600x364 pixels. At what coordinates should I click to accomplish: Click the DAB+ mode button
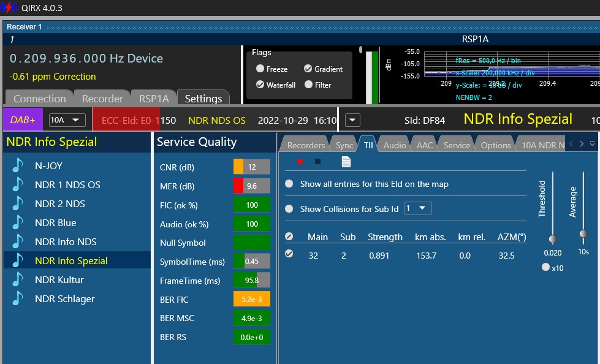(x=23, y=120)
